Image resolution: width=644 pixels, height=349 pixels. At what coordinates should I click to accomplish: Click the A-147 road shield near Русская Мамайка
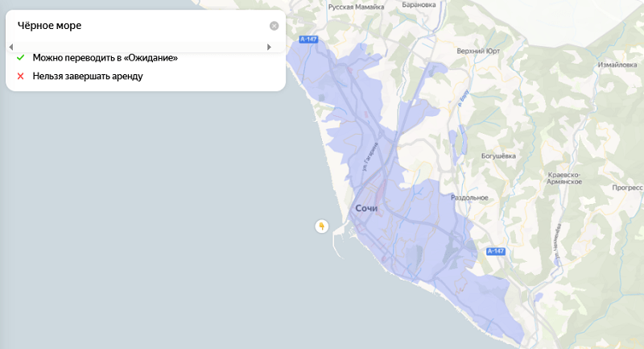[x=307, y=39]
